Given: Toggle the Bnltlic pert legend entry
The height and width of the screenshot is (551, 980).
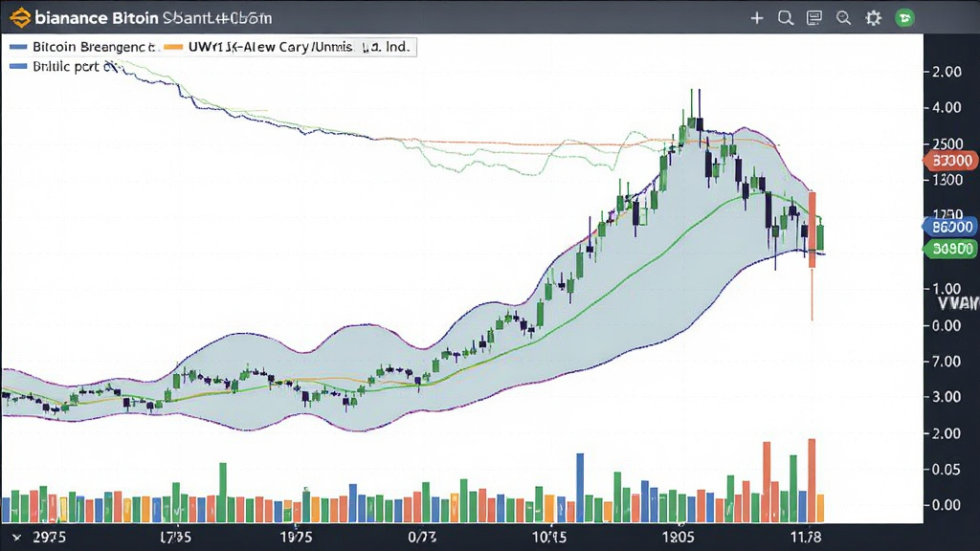Looking at the screenshot, I should (x=63, y=66).
